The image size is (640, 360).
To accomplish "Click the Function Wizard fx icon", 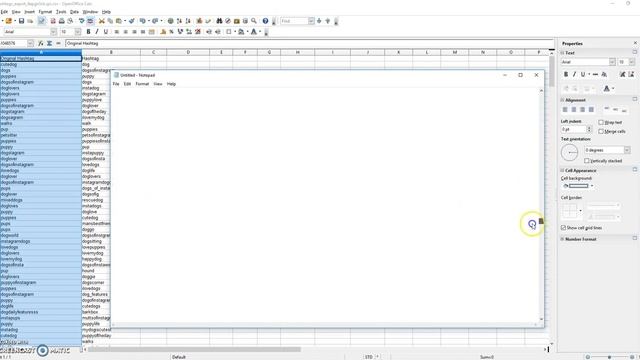I will coord(40,43).
